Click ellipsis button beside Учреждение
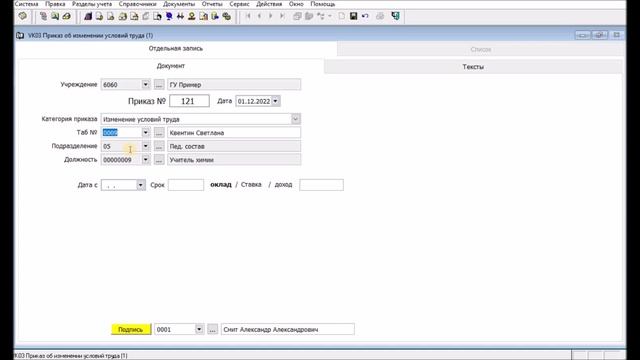The image size is (640, 360). (159, 85)
